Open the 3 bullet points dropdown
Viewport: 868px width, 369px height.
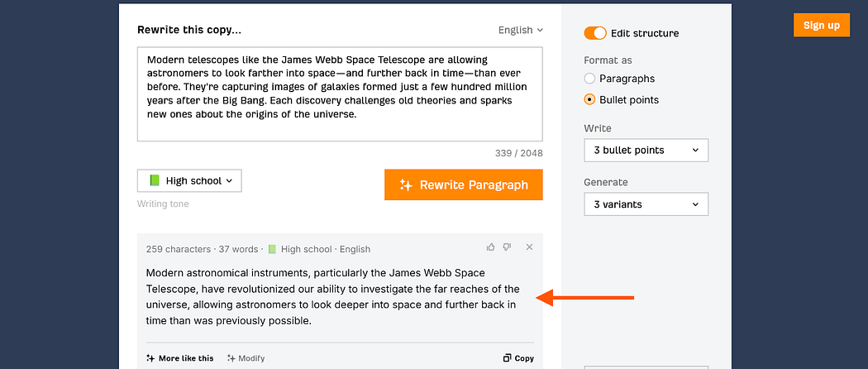[x=646, y=150]
